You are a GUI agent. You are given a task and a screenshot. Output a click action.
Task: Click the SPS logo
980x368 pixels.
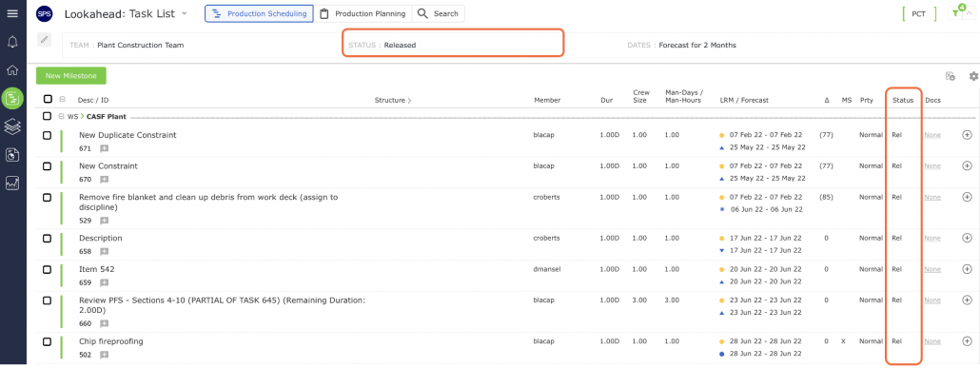(x=45, y=13)
